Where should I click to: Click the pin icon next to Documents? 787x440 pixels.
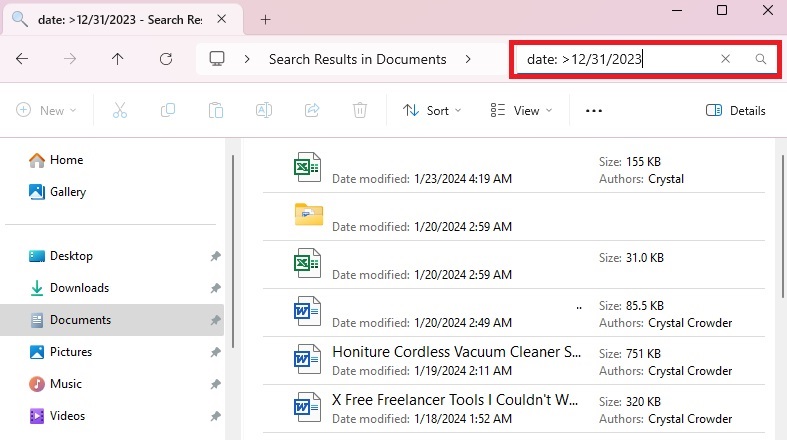coord(215,321)
